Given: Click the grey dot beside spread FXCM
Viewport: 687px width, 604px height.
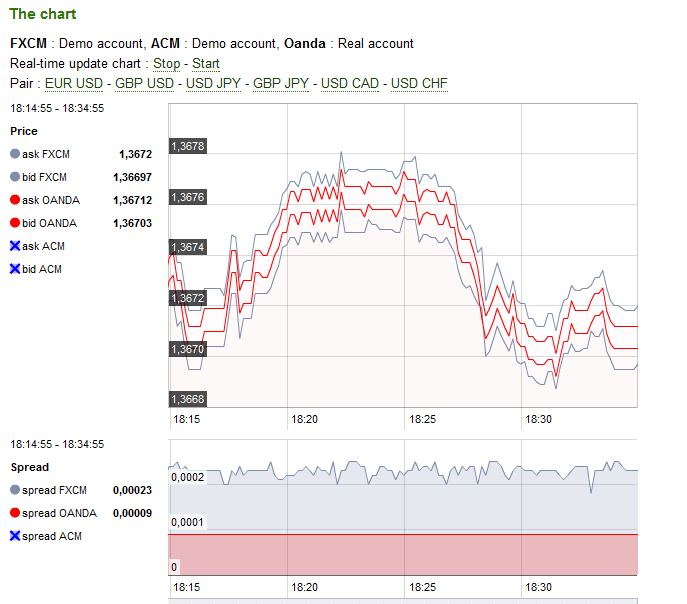Looking at the screenshot, I should pos(15,491).
